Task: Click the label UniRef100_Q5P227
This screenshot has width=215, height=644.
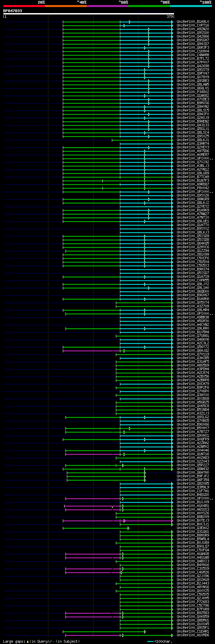Action: tap(193, 465)
